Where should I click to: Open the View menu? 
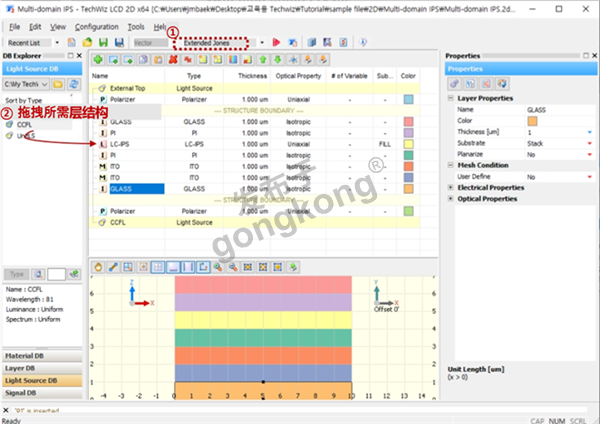[x=58, y=27]
